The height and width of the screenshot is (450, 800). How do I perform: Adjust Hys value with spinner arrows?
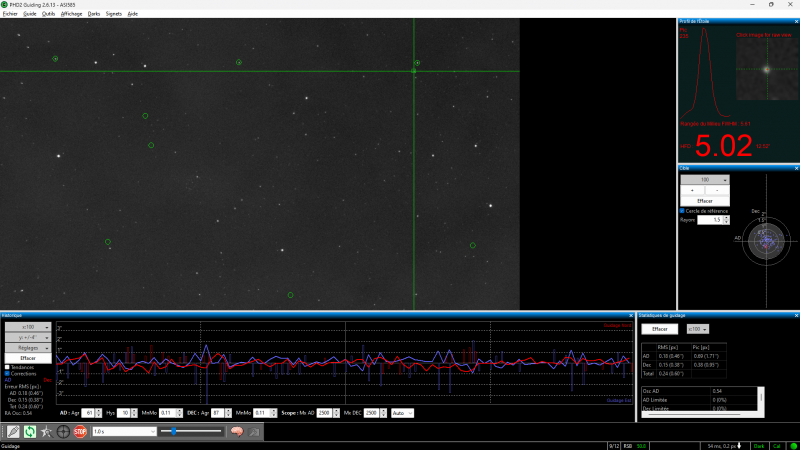click(x=134, y=413)
